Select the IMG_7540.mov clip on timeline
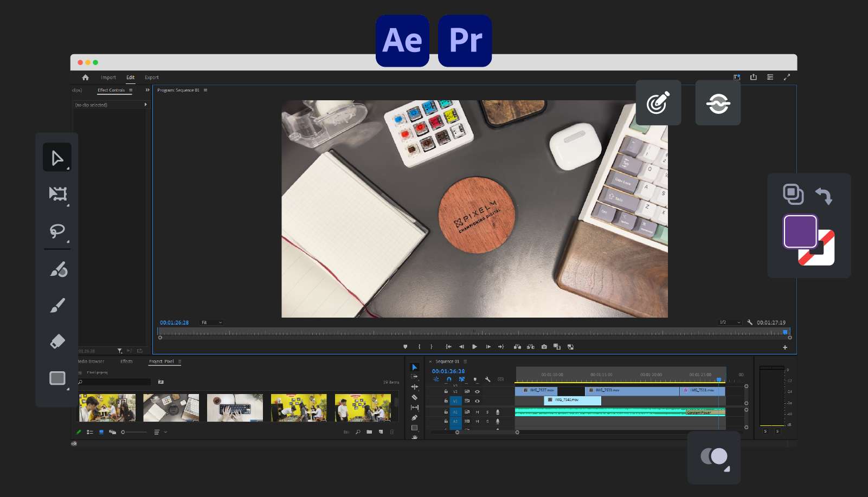Screen dimensions: 868x497 [573, 400]
